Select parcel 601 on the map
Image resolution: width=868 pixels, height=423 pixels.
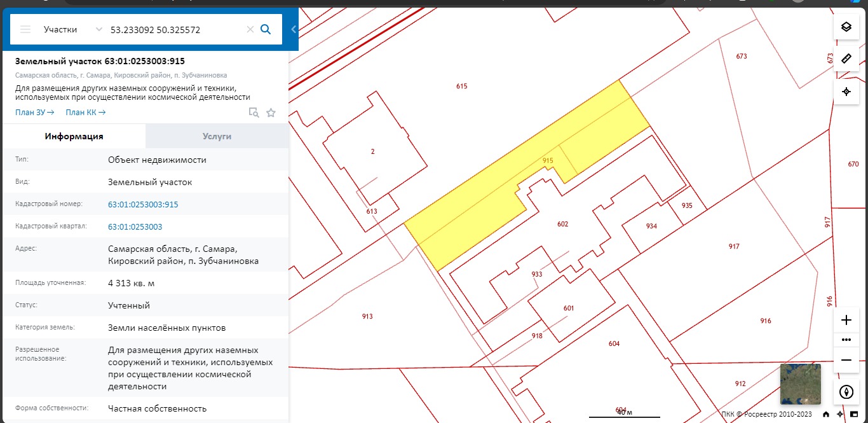[x=569, y=308]
